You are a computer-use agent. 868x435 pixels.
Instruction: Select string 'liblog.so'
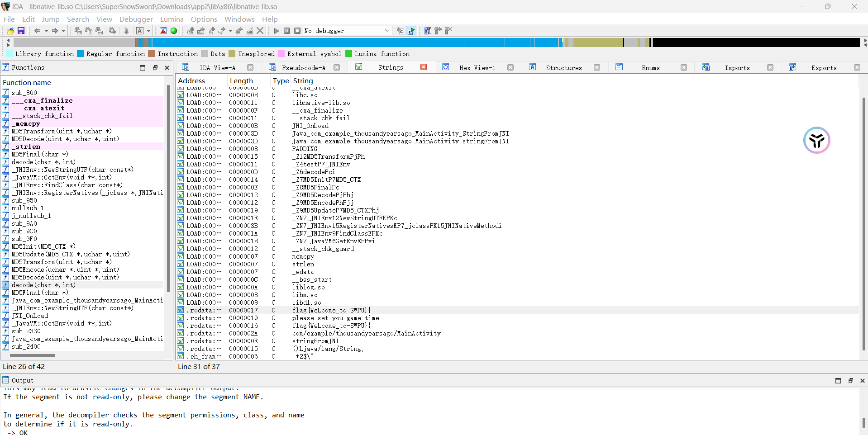click(x=517, y=287)
